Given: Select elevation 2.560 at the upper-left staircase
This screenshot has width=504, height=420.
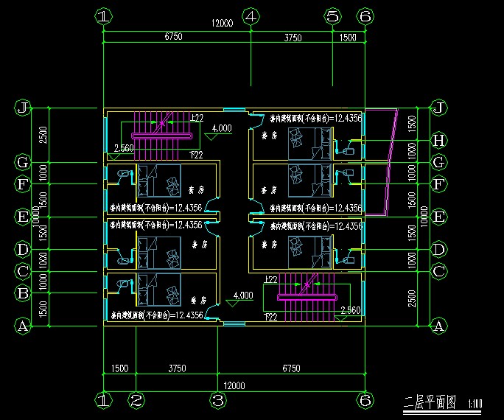Looking at the screenshot, I should point(124,148).
